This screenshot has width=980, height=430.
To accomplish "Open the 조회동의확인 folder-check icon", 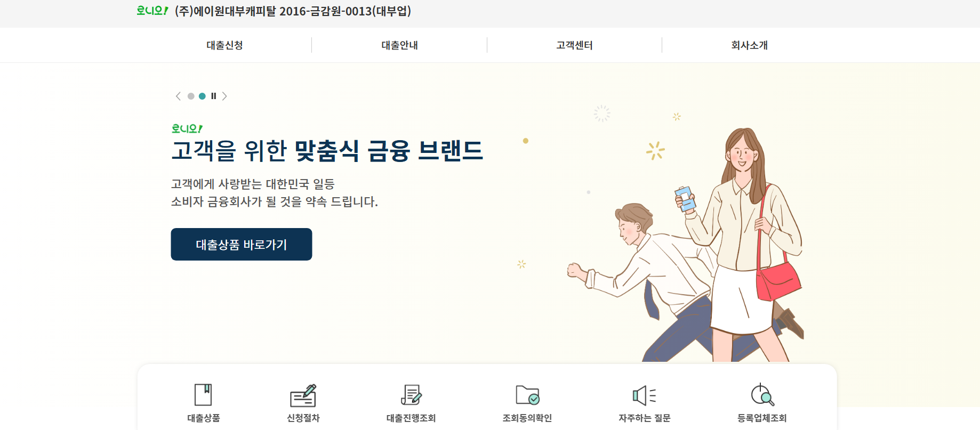I will [x=527, y=395].
